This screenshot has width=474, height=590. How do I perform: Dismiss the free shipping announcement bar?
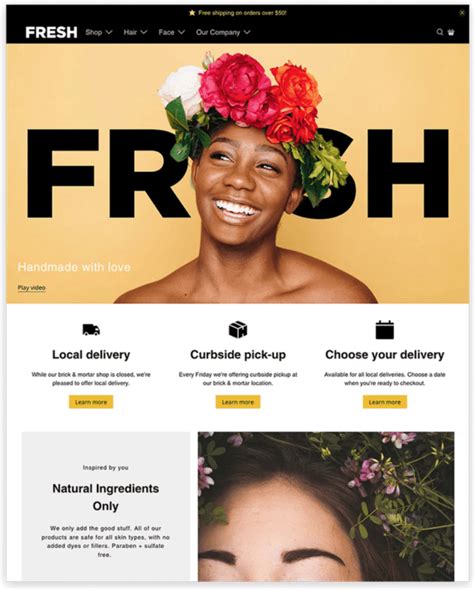point(462,13)
